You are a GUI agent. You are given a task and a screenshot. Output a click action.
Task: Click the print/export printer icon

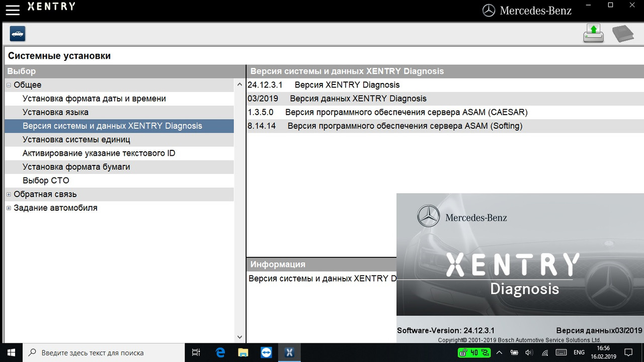tap(594, 34)
